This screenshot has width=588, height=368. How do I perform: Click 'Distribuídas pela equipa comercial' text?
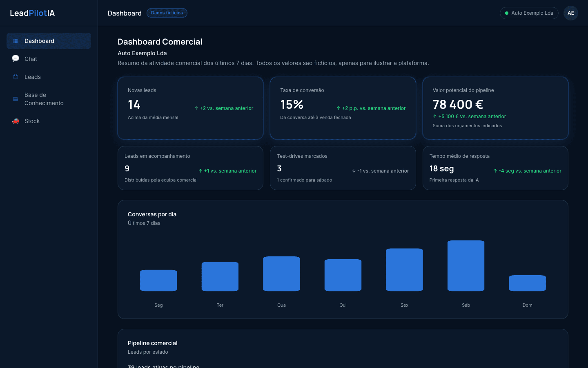click(161, 180)
